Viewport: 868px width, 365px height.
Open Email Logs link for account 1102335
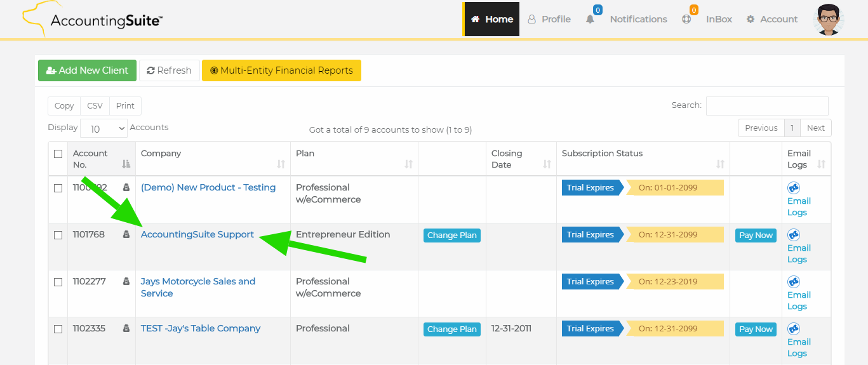pos(799,348)
